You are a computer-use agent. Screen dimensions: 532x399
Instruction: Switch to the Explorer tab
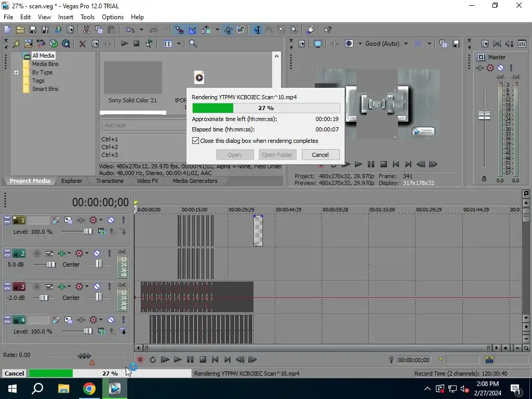(x=72, y=181)
